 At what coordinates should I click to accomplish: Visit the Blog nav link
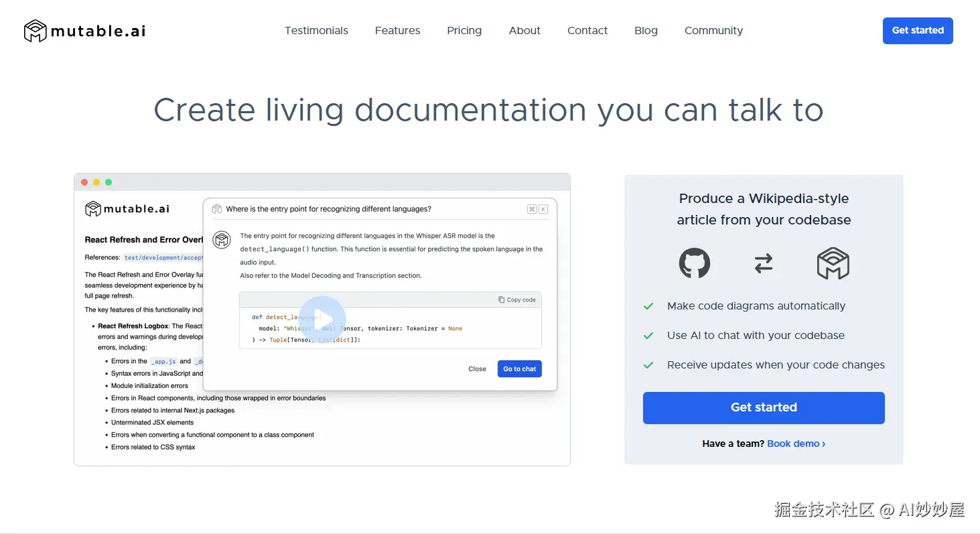(x=646, y=31)
